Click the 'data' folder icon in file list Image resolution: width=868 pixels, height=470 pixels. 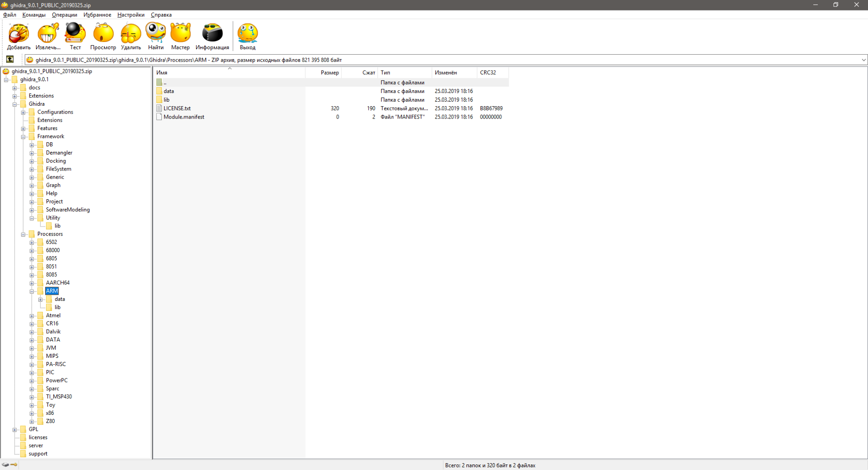(159, 91)
